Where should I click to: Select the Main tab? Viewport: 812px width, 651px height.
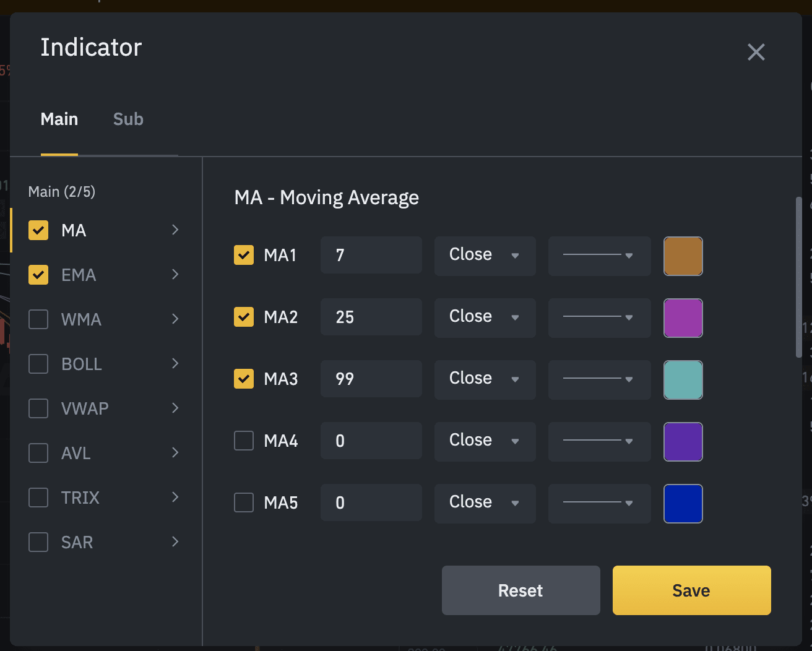click(x=59, y=119)
